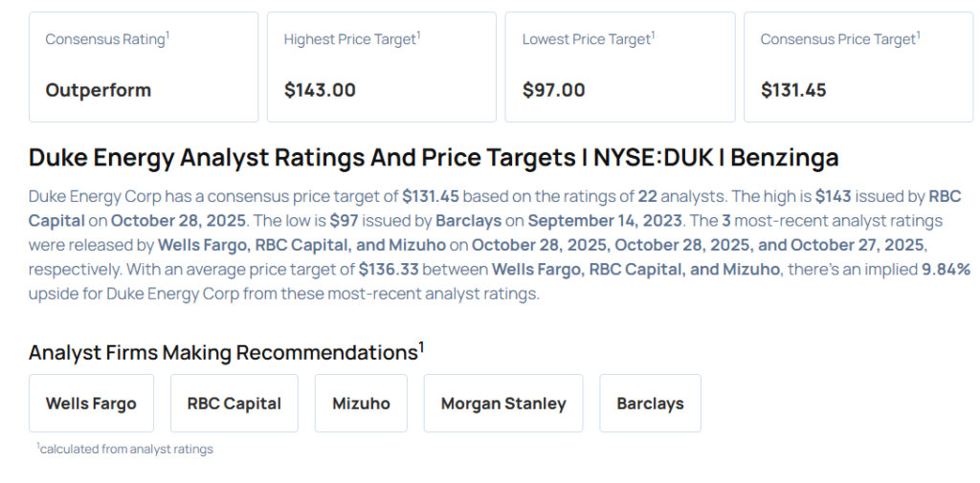Select the RBC Capital firm button
The width and height of the screenshot is (980, 483).
(234, 404)
